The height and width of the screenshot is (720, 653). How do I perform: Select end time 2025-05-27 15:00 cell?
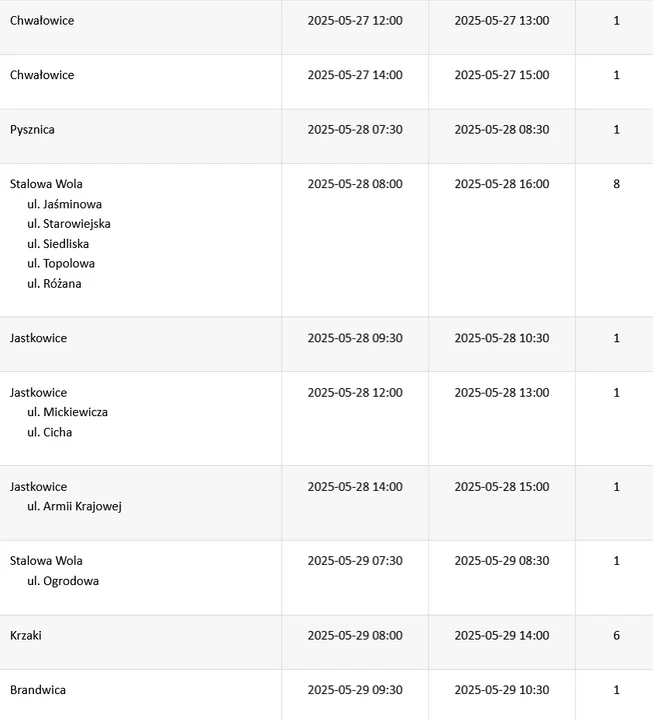(502, 75)
